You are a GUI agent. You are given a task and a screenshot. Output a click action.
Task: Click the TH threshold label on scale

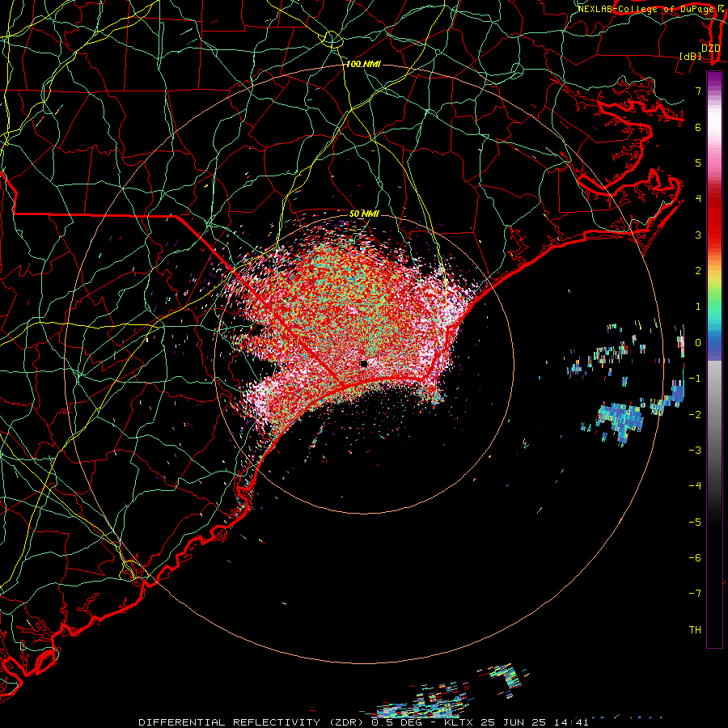pyautogui.click(x=695, y=630)
